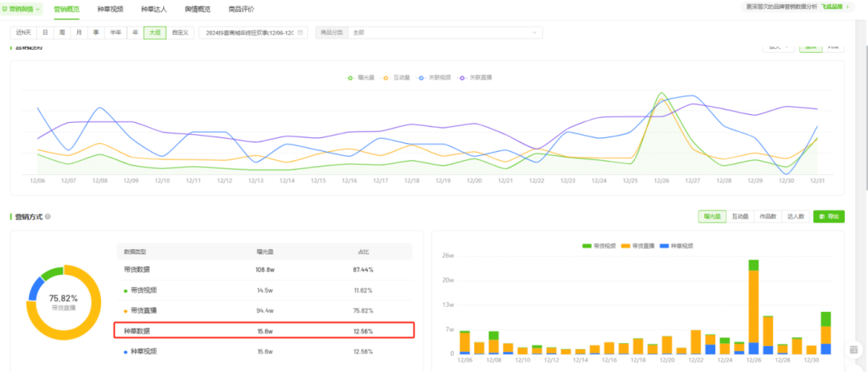The image size is (868, 372).
Task: Toggle the 关联视频 line legend marker
Action: coord(422,78)
